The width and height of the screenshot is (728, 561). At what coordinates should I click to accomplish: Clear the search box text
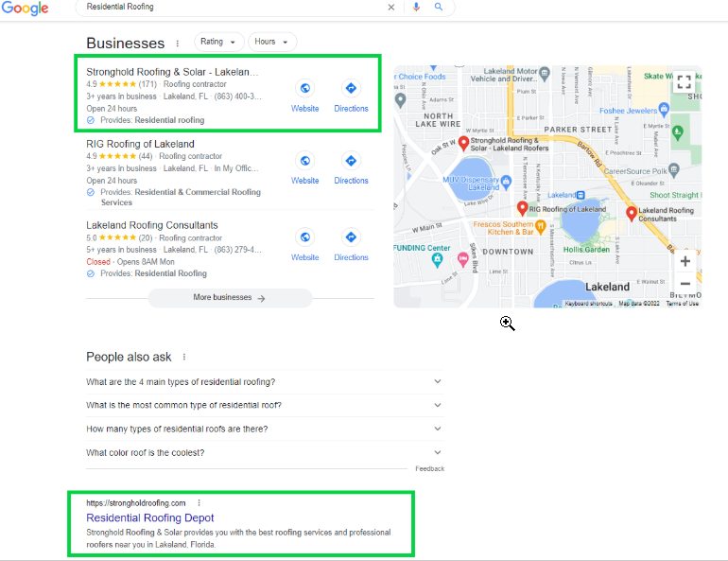[391, 7]
